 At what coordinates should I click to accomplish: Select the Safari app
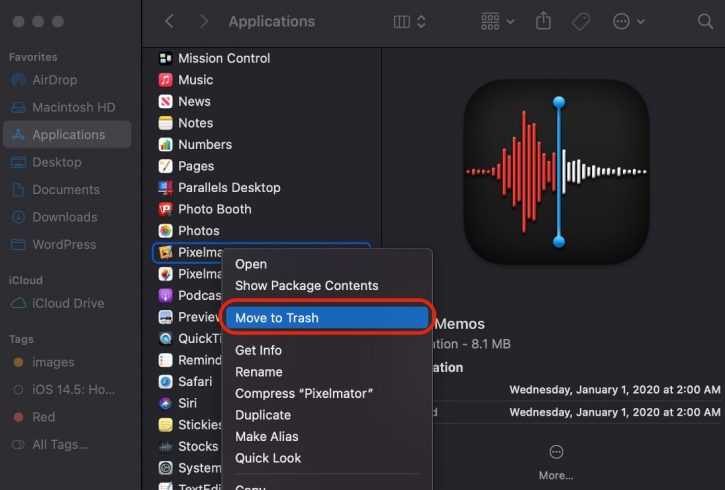click(188, 381)
